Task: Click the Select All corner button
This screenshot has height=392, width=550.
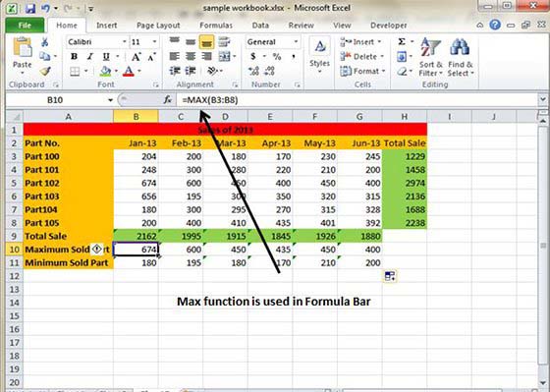Action: point(15,117)
